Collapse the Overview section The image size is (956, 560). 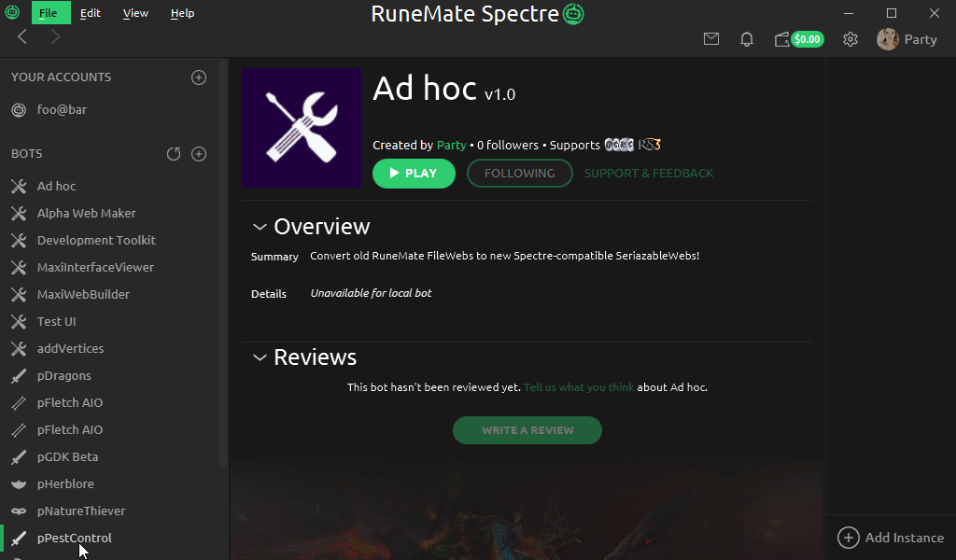(260, 228)
